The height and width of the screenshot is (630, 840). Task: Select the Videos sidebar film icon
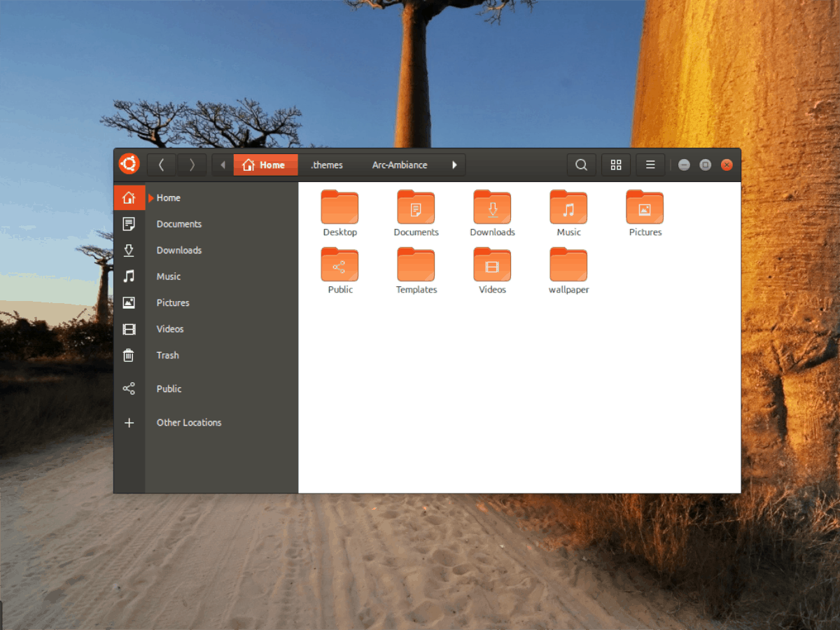129,329
